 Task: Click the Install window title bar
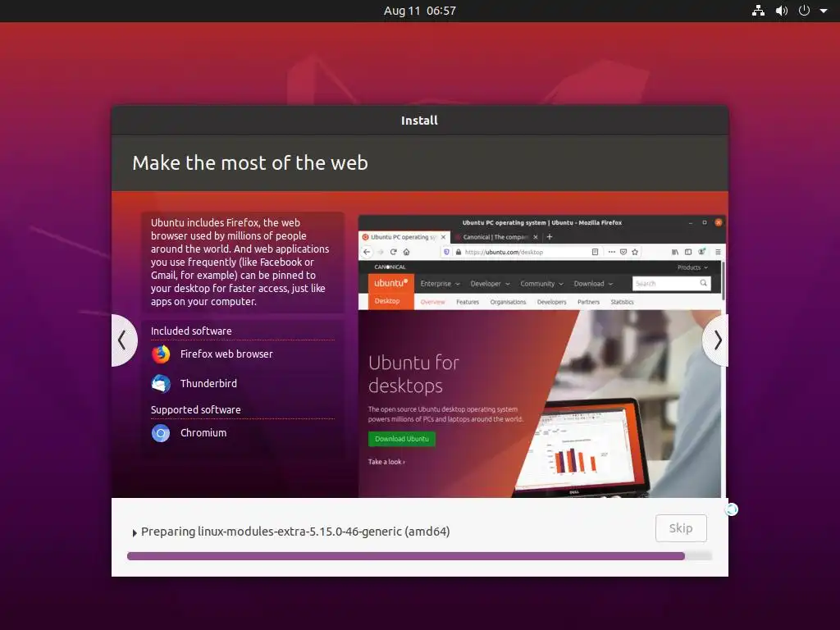419,121
